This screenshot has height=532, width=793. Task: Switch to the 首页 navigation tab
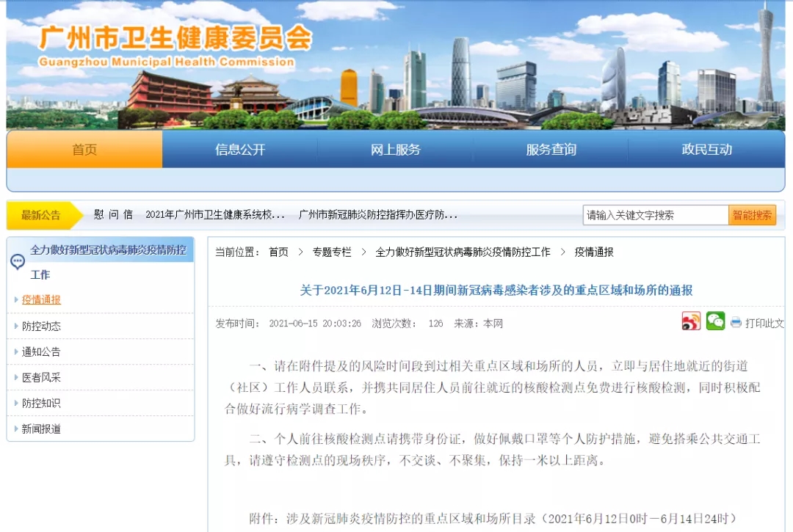[84, 150]
